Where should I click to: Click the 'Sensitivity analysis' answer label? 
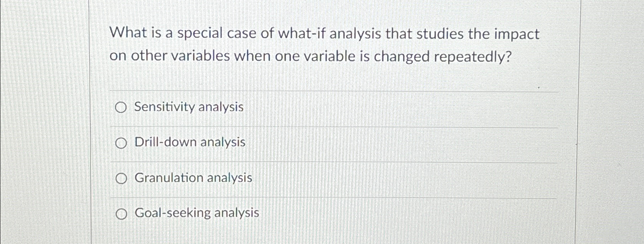point(189,107)
